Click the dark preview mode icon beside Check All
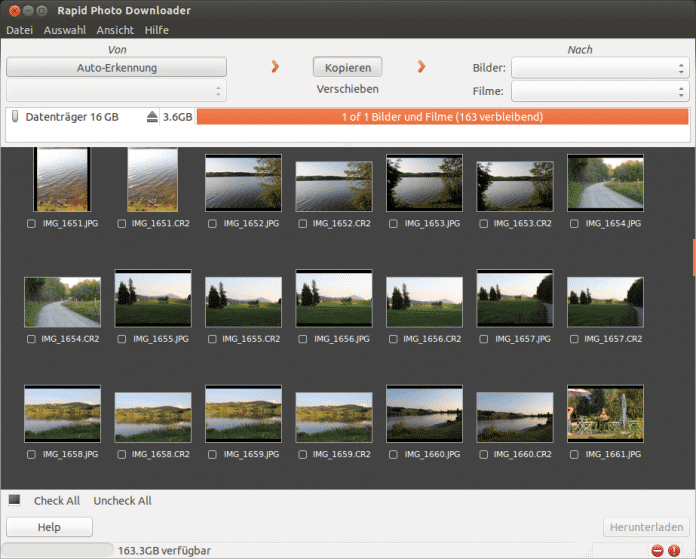This screenshot has width=696, height=559. click(14, 500)
